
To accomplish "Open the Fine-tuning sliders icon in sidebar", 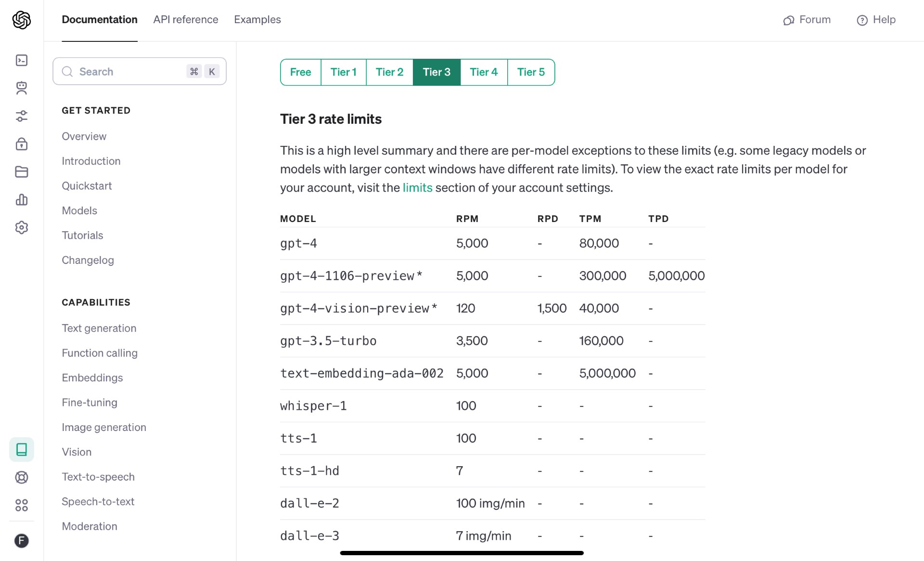I will pyautogui.click(x=22, y=116).
